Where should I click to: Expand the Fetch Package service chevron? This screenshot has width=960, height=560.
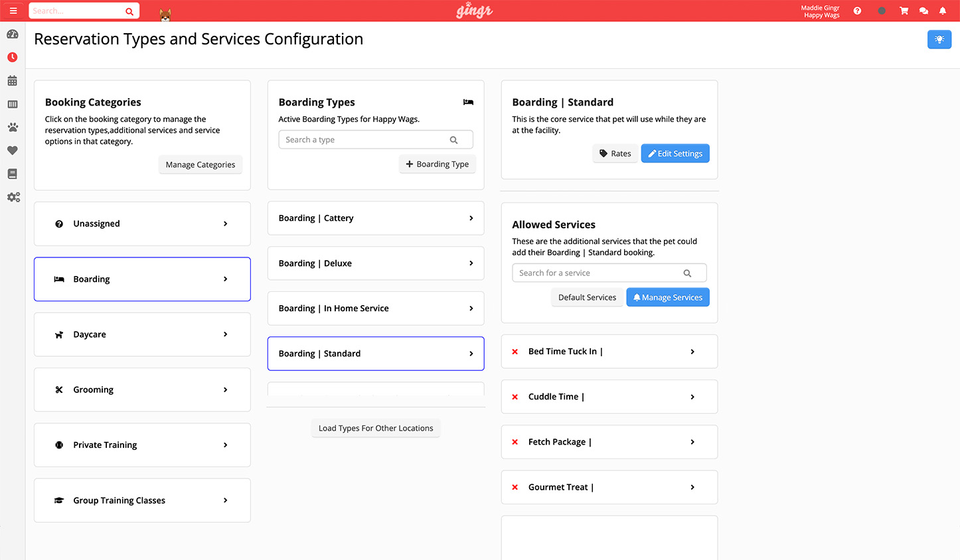click(692, 442)
